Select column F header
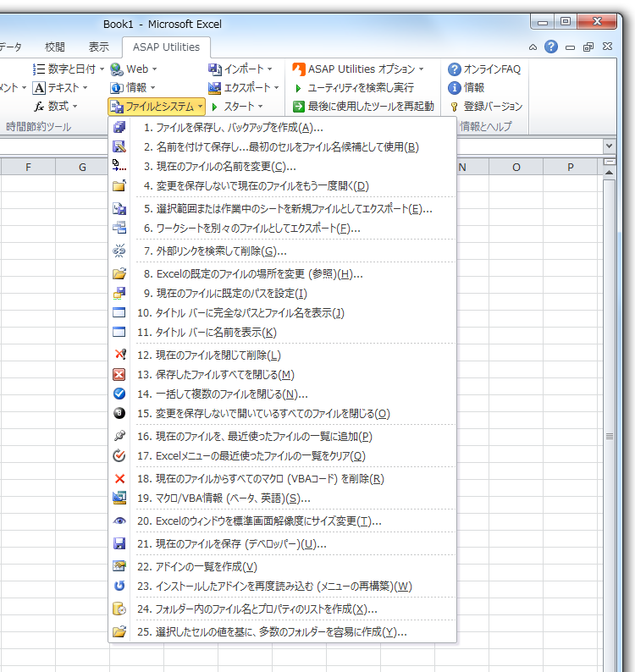The image size is (635, 672). [x=28, y=167]
